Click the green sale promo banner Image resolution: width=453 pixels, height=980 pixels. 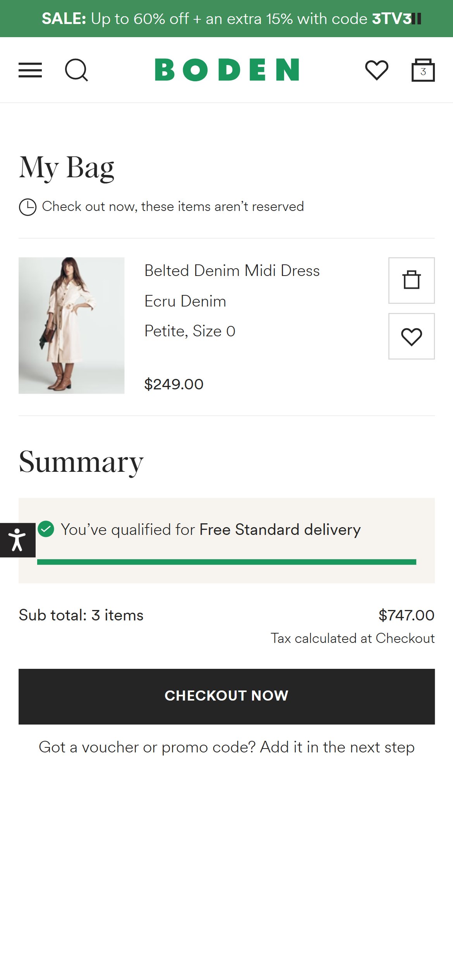point(226,19)
